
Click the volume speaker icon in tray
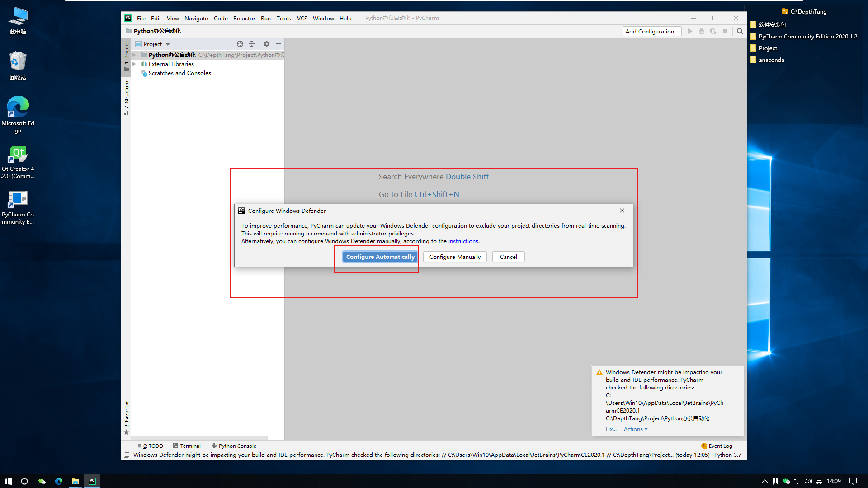[808, 481]
